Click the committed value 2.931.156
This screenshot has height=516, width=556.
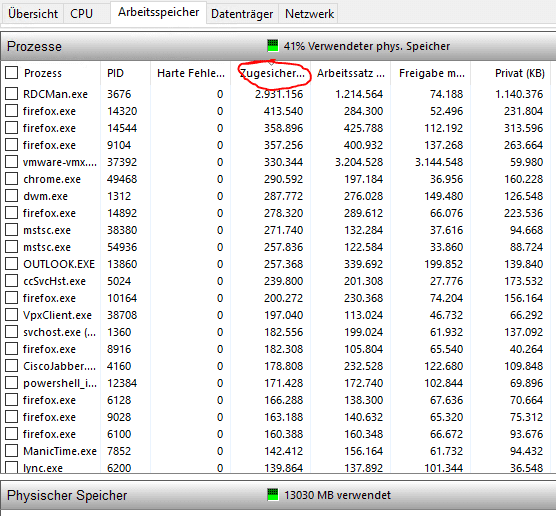279,94
